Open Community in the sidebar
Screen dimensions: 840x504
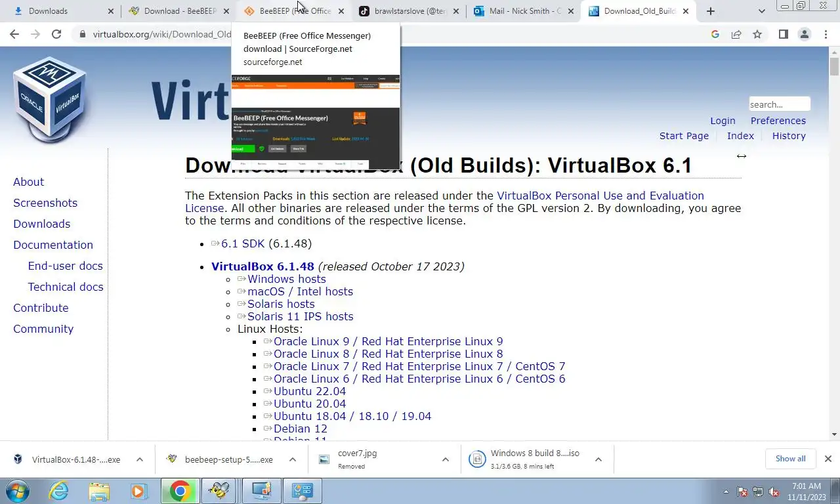43,329
